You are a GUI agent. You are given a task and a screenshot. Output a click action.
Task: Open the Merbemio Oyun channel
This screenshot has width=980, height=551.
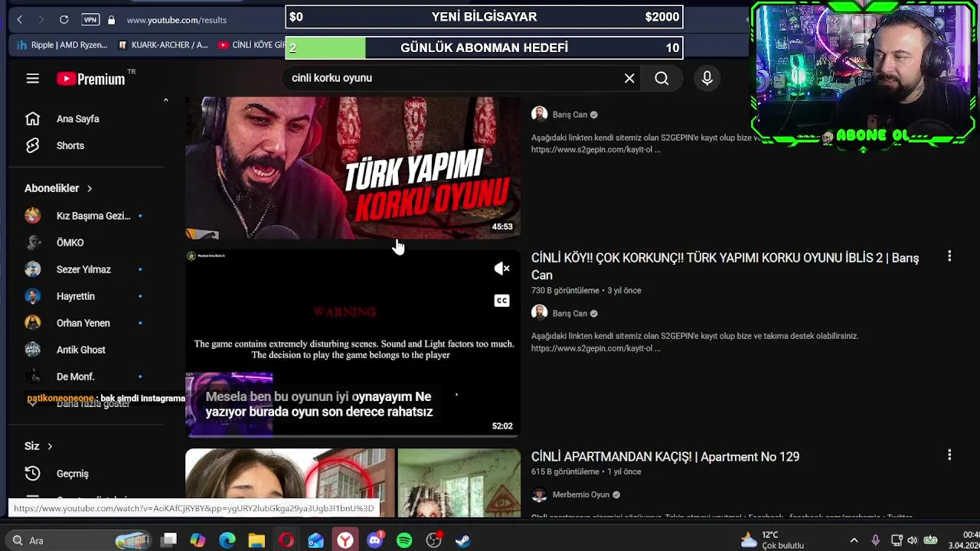pyautogui.click(x=581, y=495)
